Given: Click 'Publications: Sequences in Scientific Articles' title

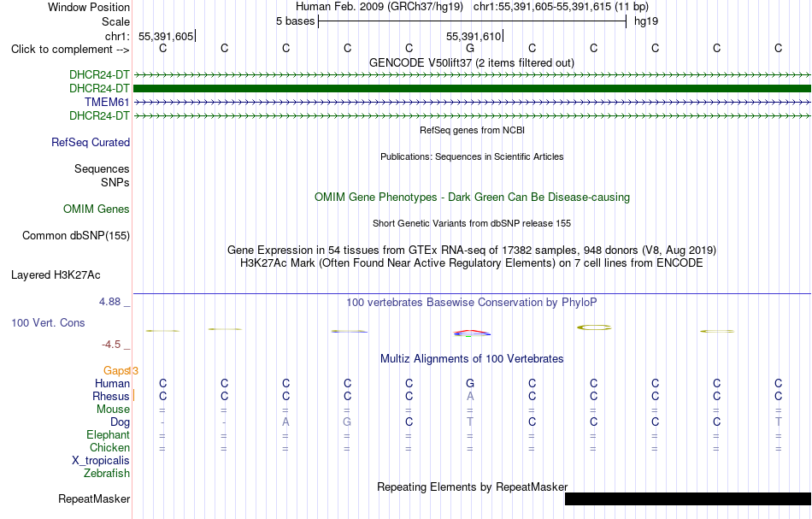Looking at the screenshot, I should (x=472, y=156).
